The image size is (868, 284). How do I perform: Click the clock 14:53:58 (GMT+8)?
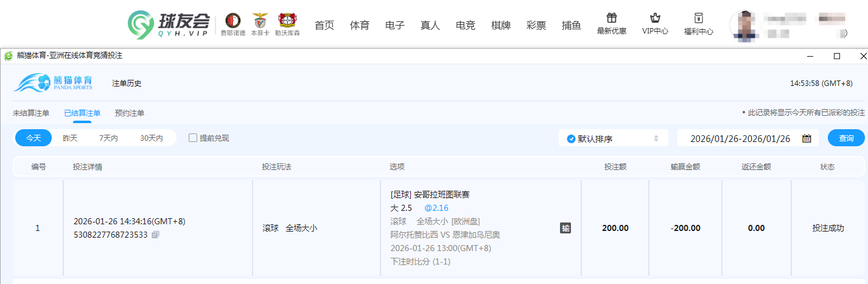821,83
